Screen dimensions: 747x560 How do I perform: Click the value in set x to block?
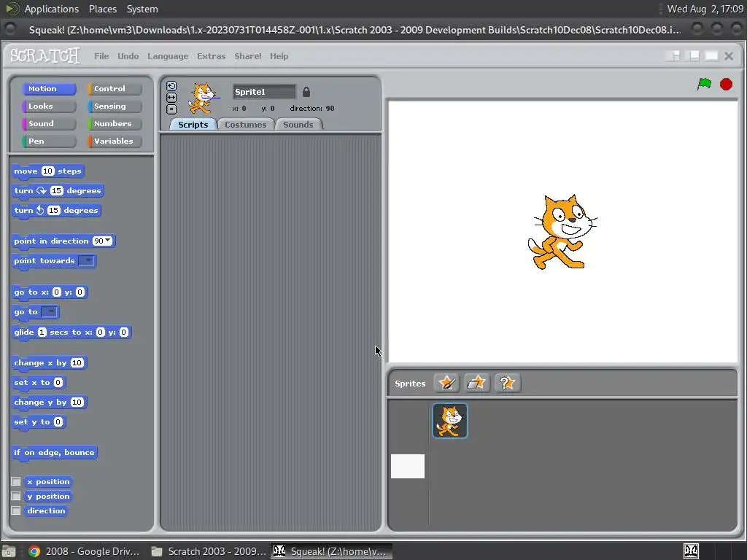[x=58, y=382]
